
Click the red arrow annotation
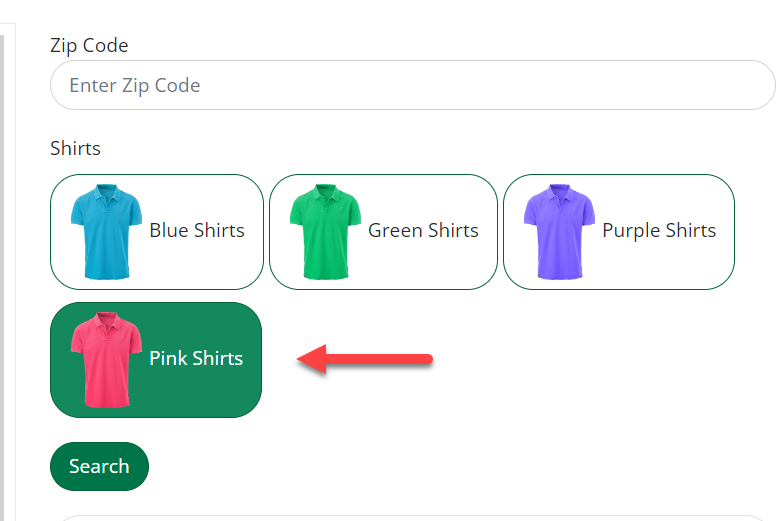(365, 359)
